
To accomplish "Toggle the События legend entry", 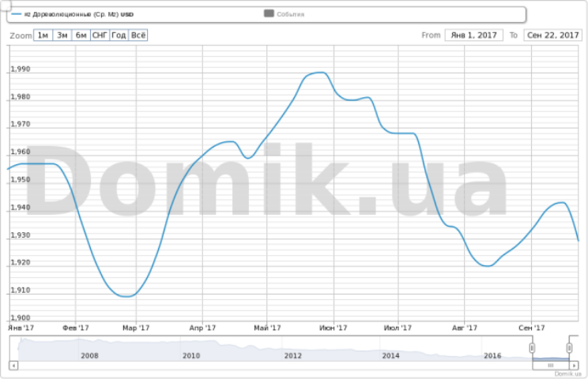I will (285, 14).
